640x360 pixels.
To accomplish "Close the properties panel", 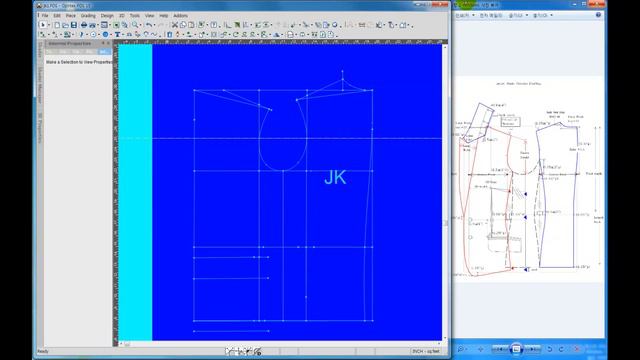I will (109, 43).
